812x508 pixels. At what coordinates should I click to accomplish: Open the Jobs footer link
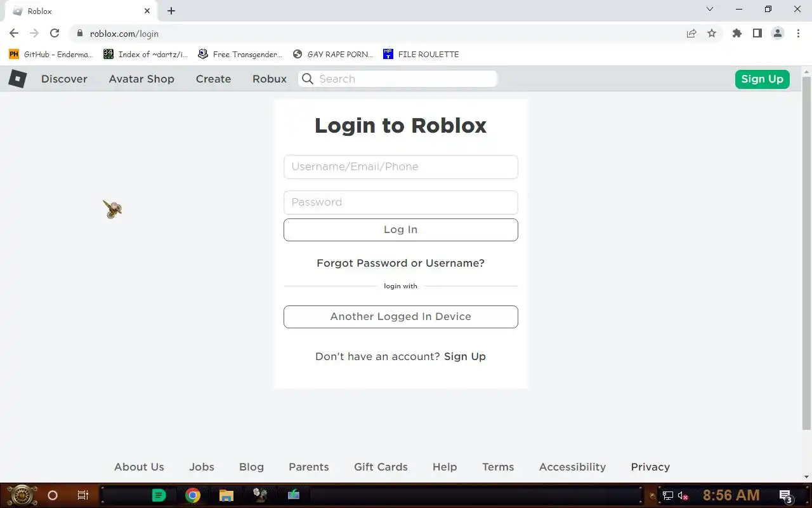(202, 467)
